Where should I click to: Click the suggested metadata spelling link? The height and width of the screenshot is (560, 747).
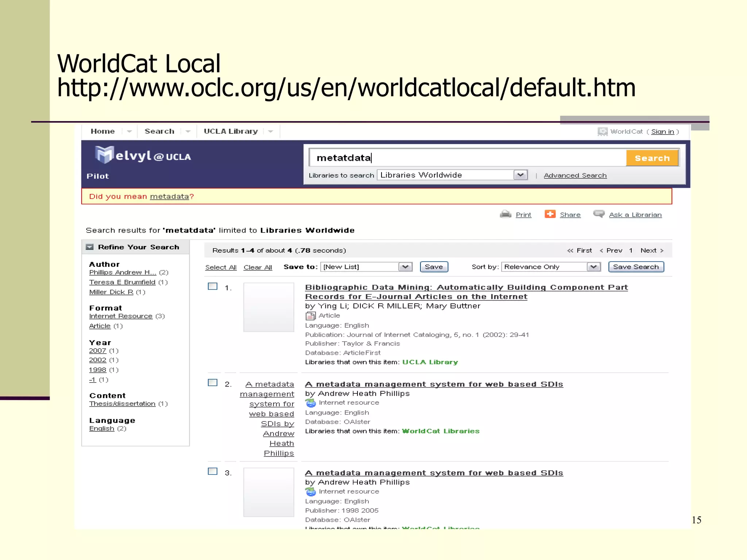(x=170, y=197)
